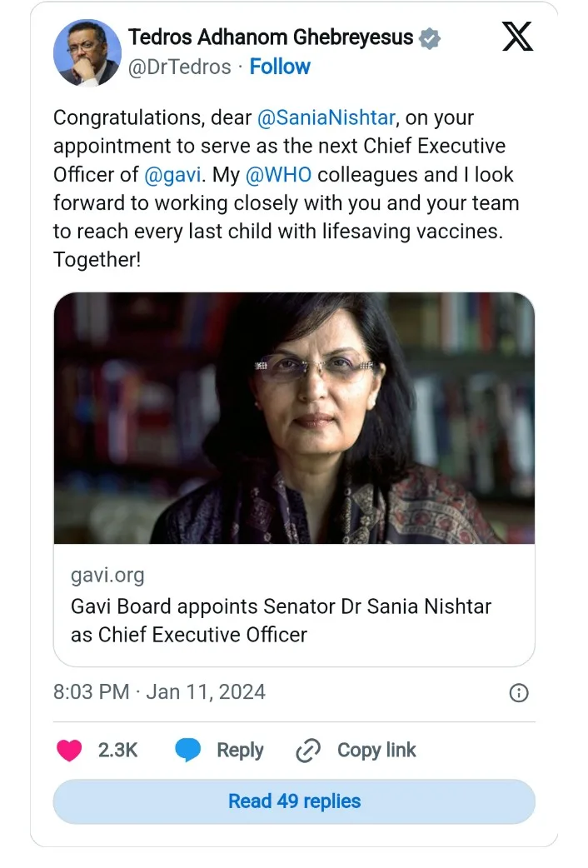Viewport: 588px width, 868px height.
Task: Open the Gavi Board appoints headline
Action: pos(281,619)
